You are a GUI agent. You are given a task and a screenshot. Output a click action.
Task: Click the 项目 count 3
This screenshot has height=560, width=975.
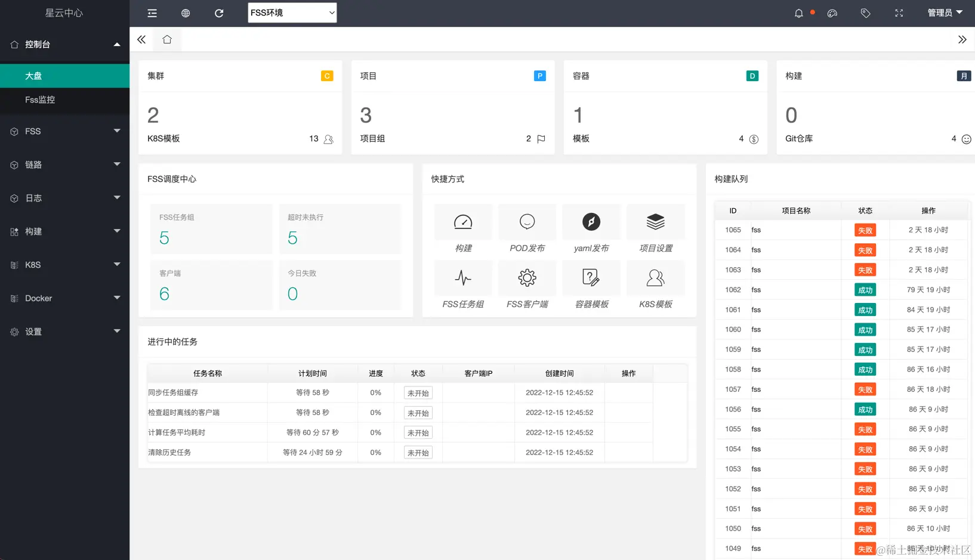[x=366, y=115]
